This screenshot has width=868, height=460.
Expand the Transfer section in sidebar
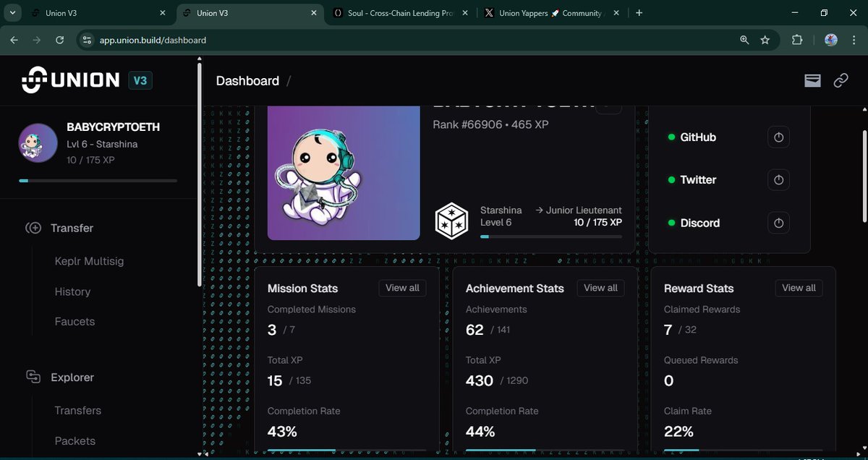(x=70, y=228)
